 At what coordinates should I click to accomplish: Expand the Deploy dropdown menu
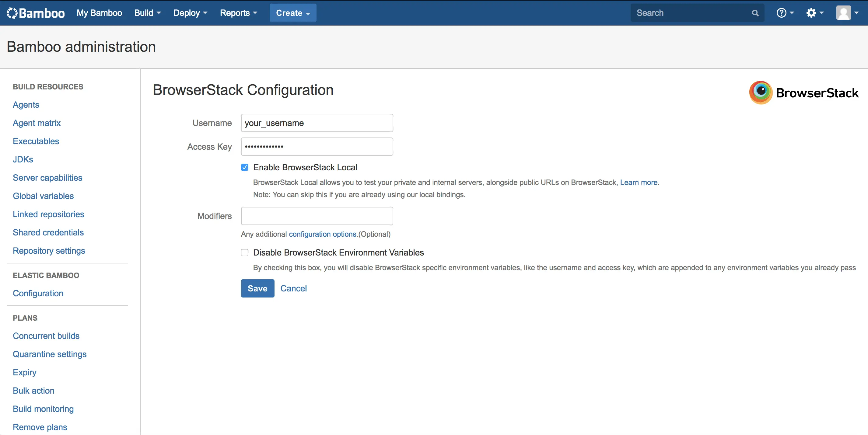tap(190, 13)
